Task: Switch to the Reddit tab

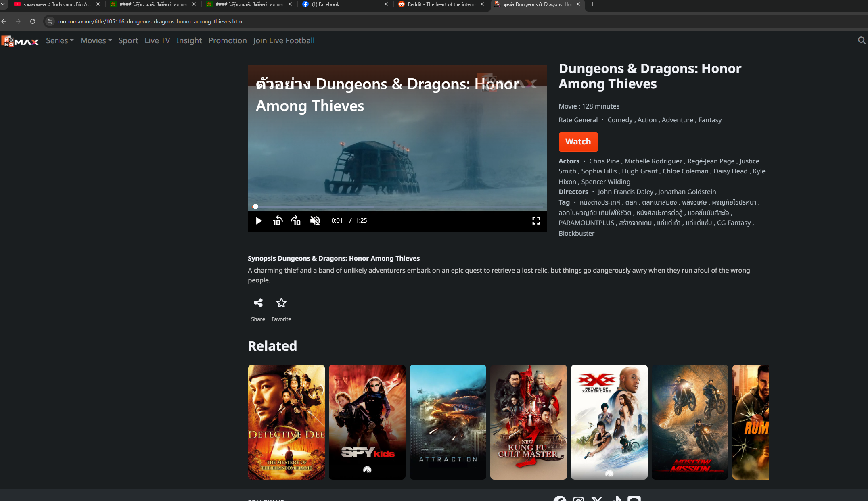Action: click(x=441, y=4)
